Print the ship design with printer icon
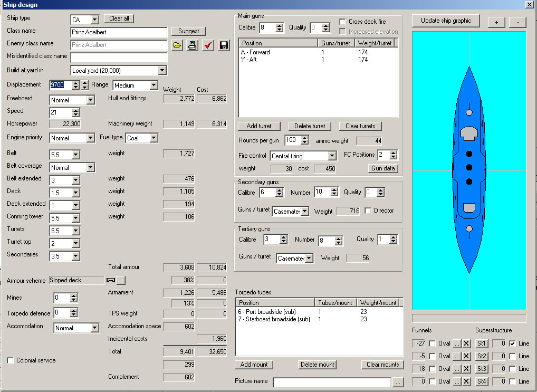Viewport: 537px width, 392px height. pyautogui.click(x=193, y=45)
